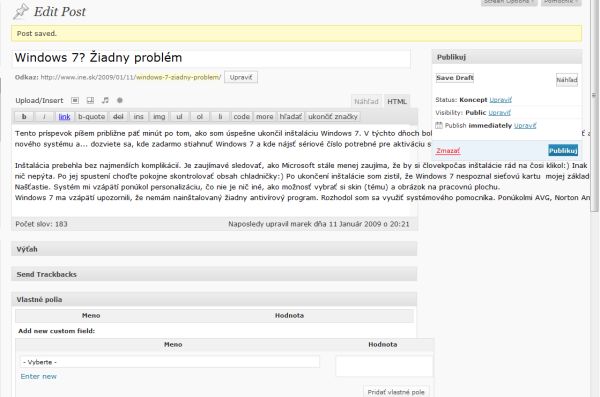Click the 'Upload/Insert' label
This screenshot has height=397, width=600.
pos(39,100)
